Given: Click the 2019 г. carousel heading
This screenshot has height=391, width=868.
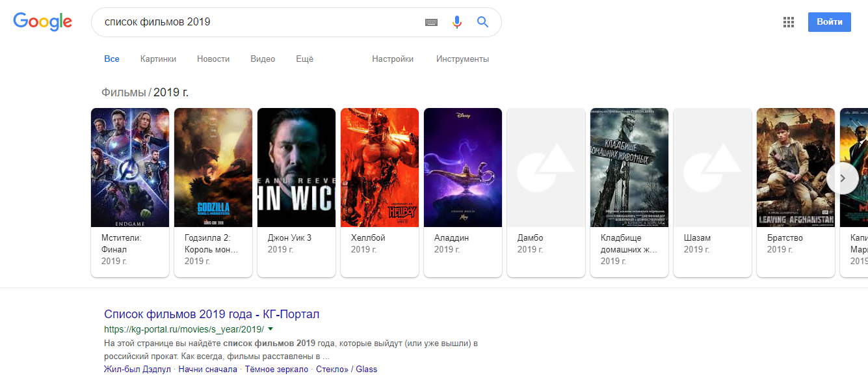Looking at the screenshot, I should 171,92.
